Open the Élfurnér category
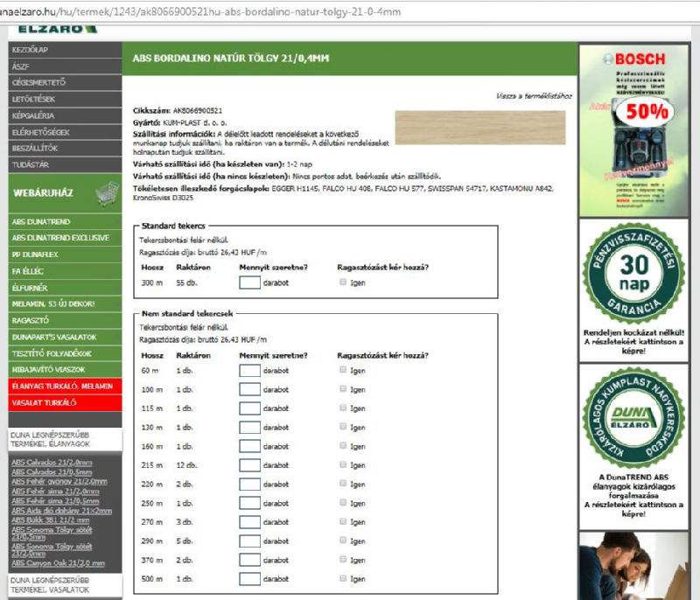700x600 pixels. 65,288
